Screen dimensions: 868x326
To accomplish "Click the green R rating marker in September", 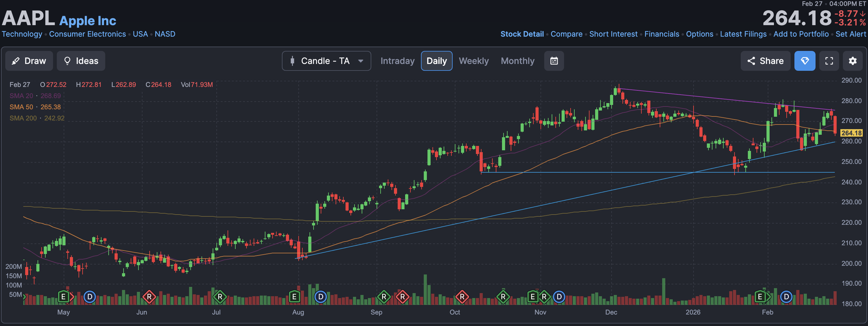I will coord(384,297).
